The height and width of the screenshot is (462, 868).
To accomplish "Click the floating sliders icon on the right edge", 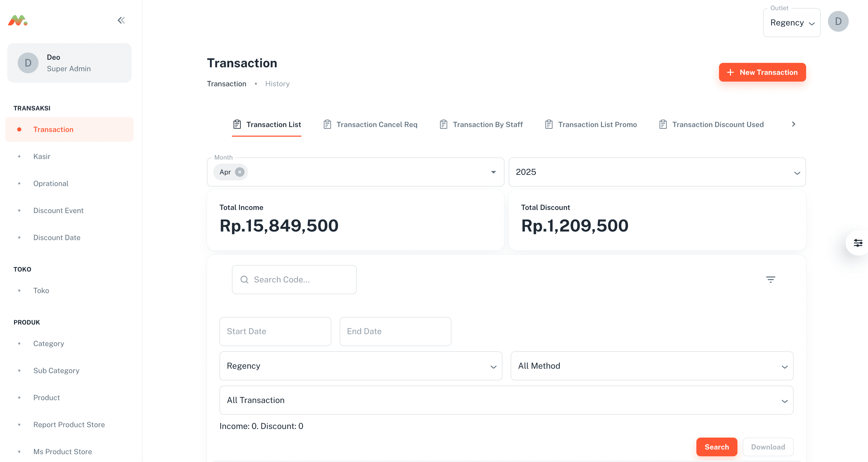I will point(858,243).
